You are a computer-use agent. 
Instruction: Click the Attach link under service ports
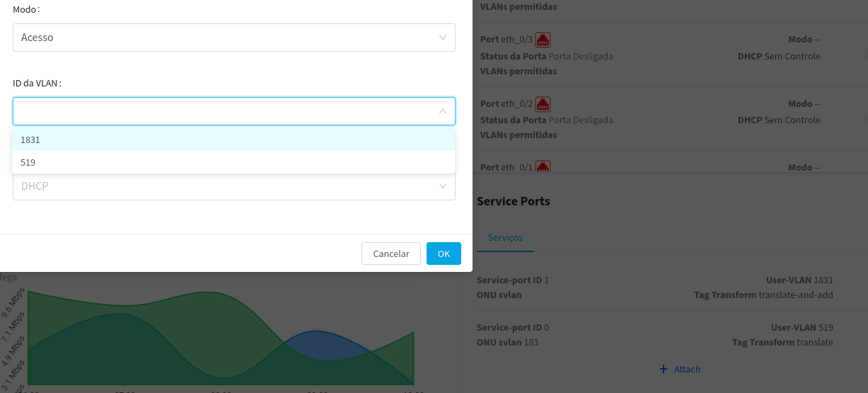(687, 369)
